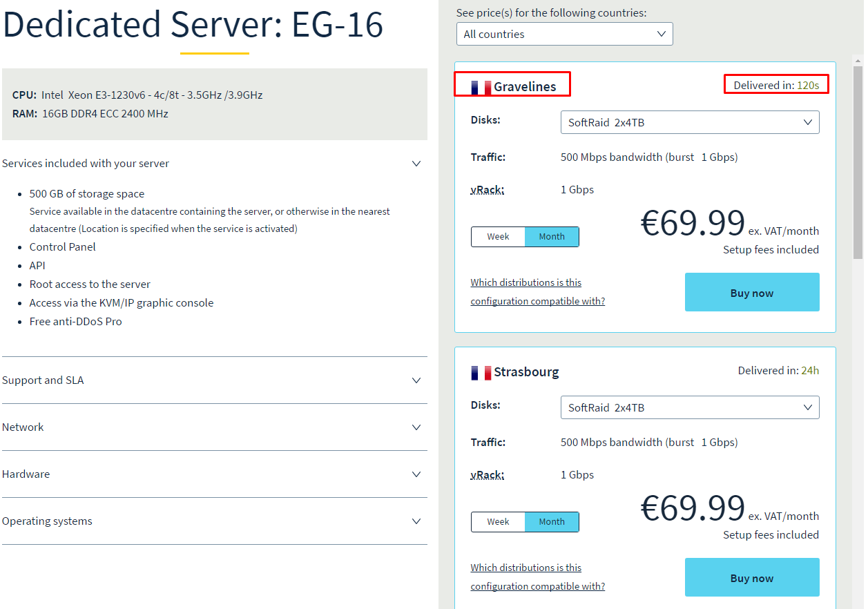Click the Gravelines datacentre name

(x=525, y=87)
